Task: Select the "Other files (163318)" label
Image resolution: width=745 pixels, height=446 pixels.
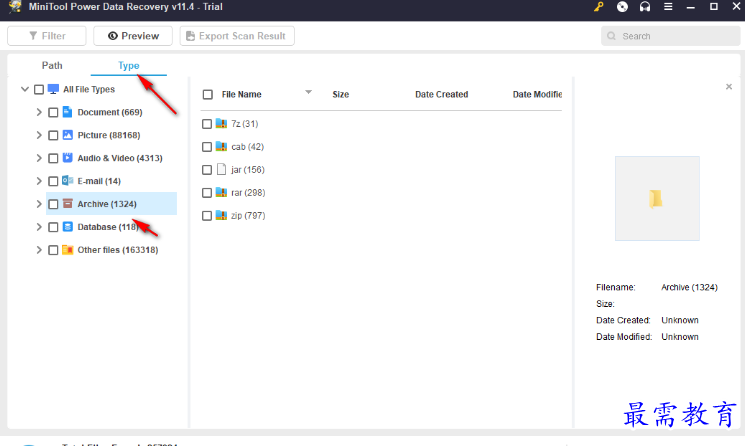Action: point(118,250)
